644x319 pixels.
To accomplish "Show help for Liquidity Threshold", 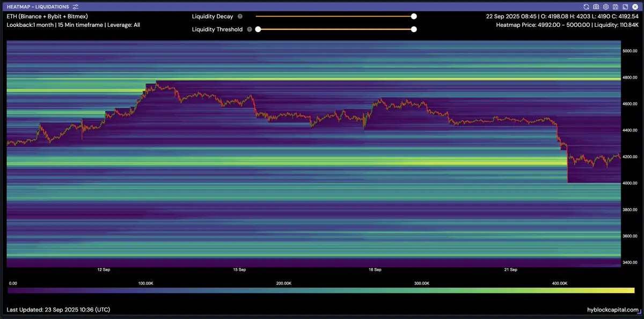I will [x=250, y=29].
